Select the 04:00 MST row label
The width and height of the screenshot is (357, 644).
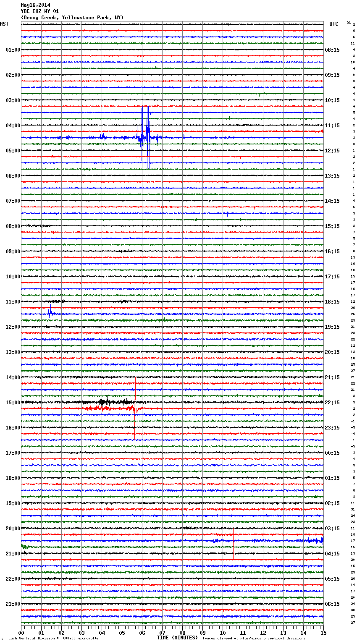coord(13,125)
